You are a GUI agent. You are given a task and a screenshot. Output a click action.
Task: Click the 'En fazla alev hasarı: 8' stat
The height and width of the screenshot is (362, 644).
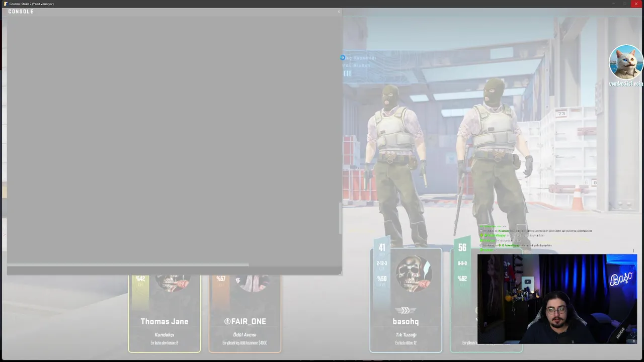click(165, 343)
